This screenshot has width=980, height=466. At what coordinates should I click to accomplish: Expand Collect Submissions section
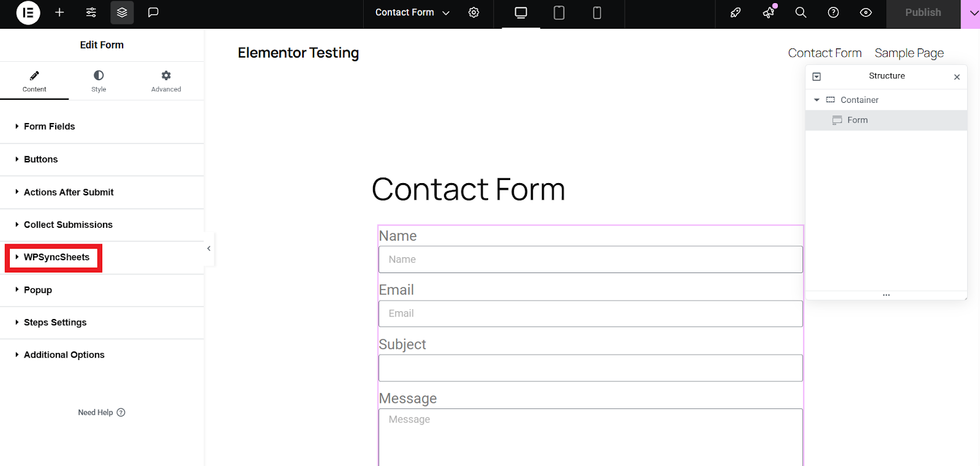click(x=102, y=225)
